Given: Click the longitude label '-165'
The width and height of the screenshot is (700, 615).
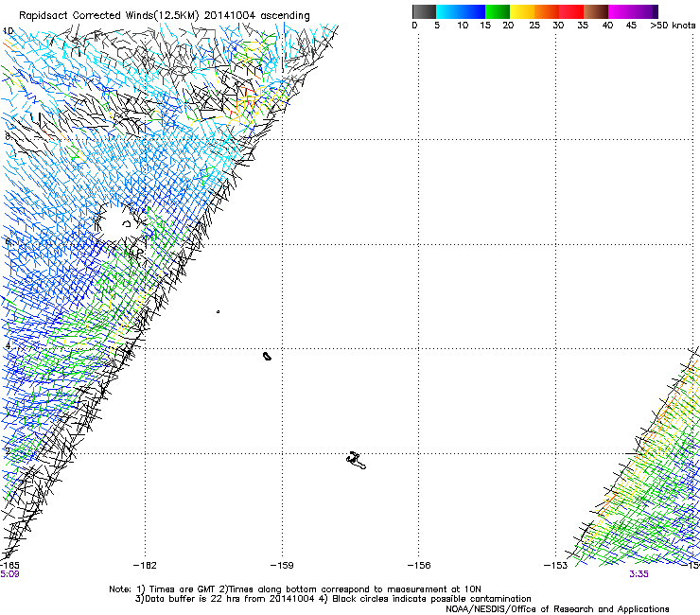Looking at the screenshot, I should (9, 566).
